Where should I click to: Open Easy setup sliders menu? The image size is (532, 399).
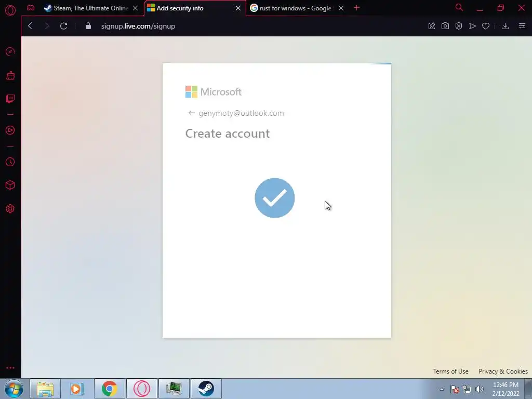click(x=522, y=26)
